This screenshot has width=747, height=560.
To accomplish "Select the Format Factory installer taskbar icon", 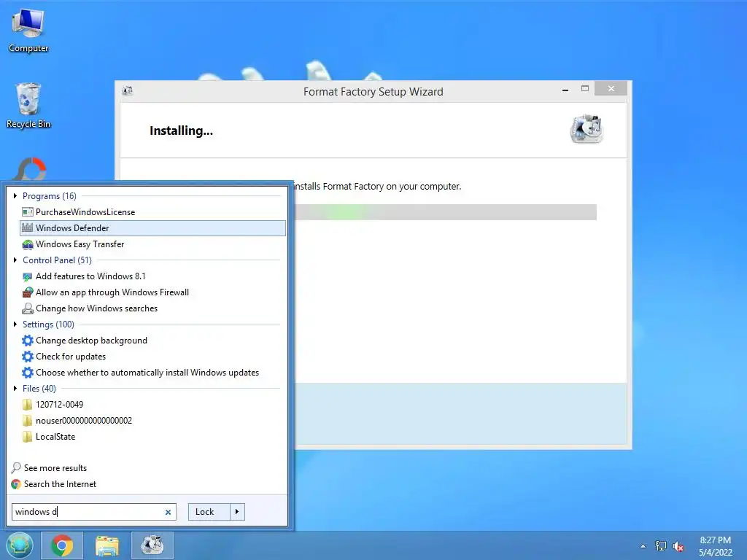I will 152,545.
